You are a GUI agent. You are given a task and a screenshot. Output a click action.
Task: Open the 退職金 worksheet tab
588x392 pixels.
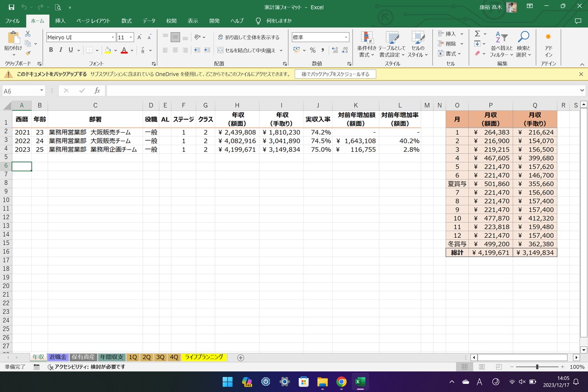point(58,357)
